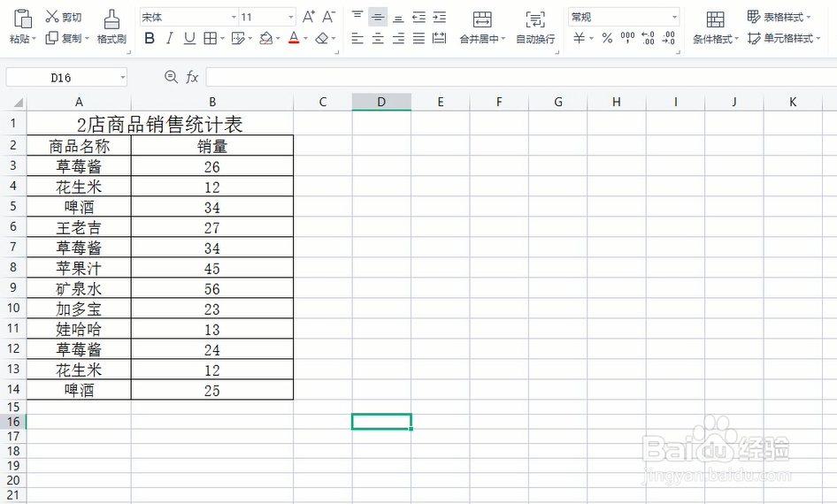Click into the formula bar input
The image size is (837, 504).
point(521,77)
